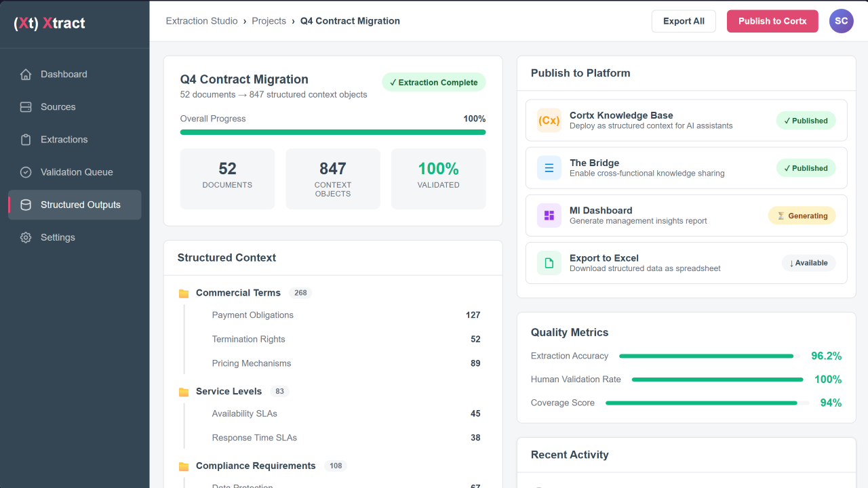This screenshot has width=868, height=488.
Task: Click the Extraction Accuracy value 96.2%
Action: coord(827,356)
